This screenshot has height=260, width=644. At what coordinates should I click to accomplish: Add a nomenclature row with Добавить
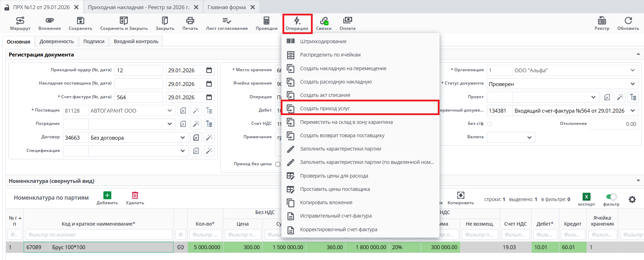tap(107, 198)
